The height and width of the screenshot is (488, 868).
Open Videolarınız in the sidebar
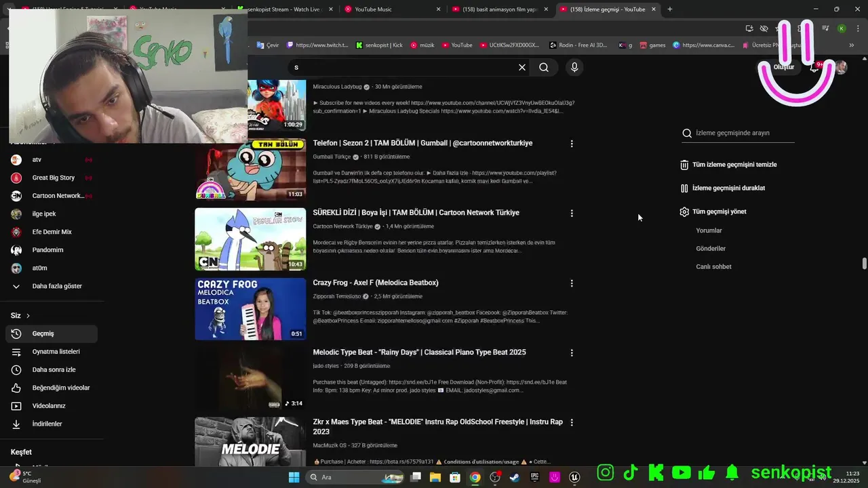52,406
